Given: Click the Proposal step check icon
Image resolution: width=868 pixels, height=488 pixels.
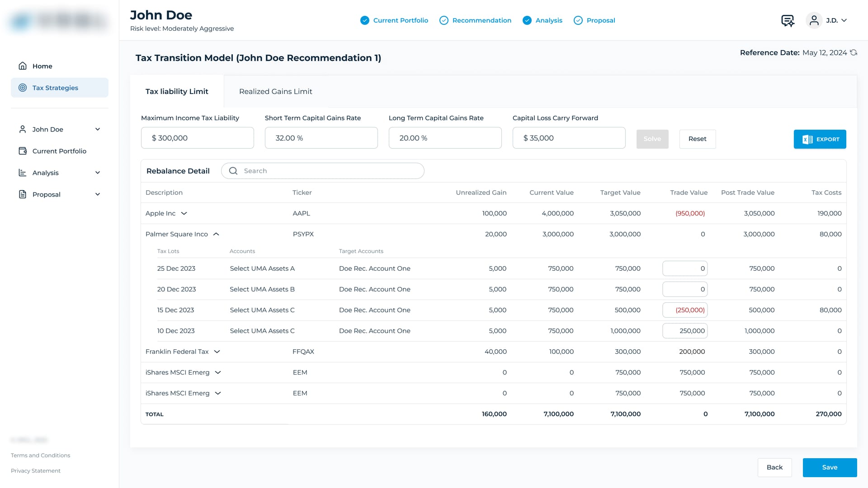Looking at the screenshot, I should (x=578, y=20).
